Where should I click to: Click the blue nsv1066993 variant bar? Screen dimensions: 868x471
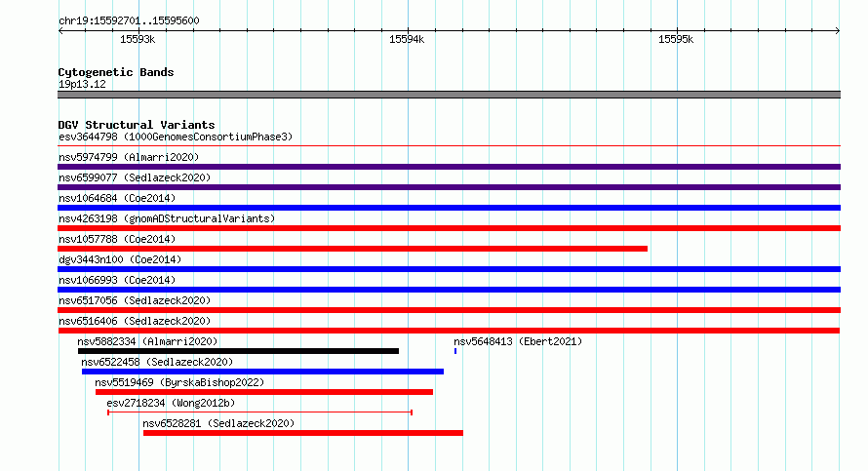pos(449,290)
